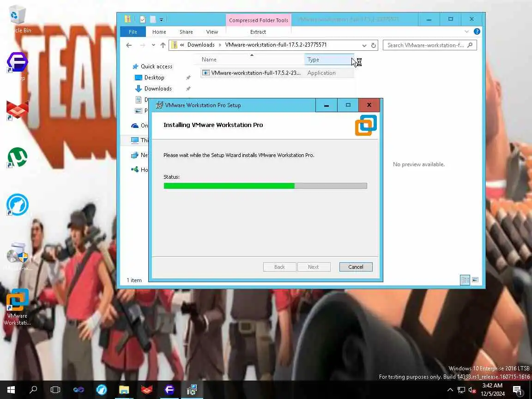This screenshot has height=399, width=532.
Task: Open the Action Center notification icon
Action: tap(518, 389)
